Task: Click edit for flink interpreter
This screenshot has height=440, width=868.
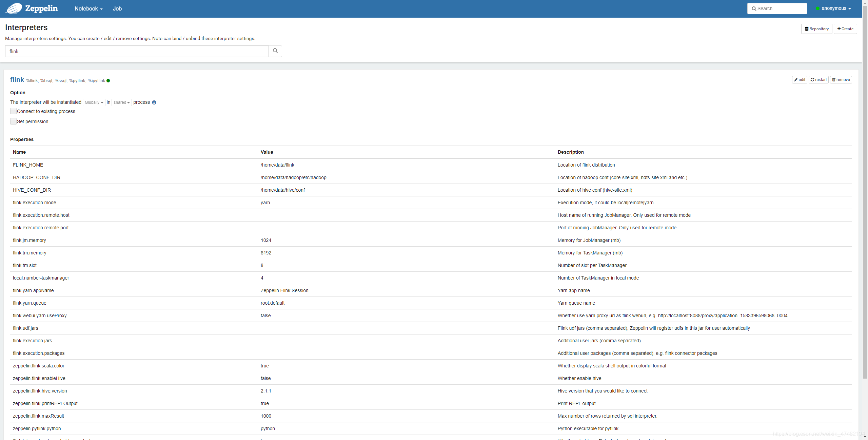Action: point(800,80)
